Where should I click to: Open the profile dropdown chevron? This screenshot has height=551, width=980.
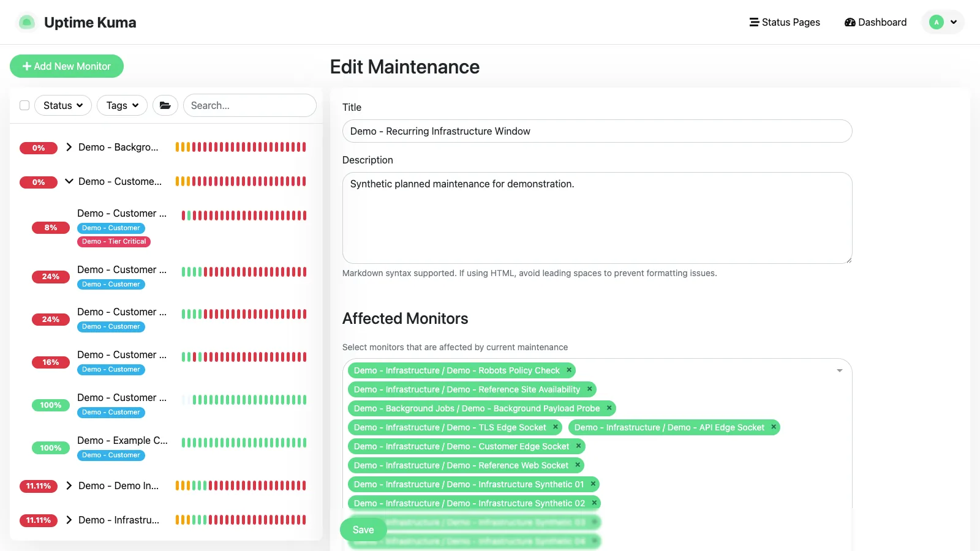point(954,22)
